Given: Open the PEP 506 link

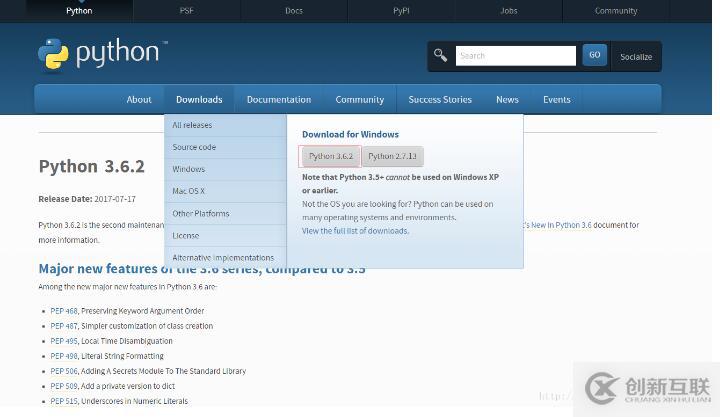Looking at the screenshot, I should pos(64,371).
